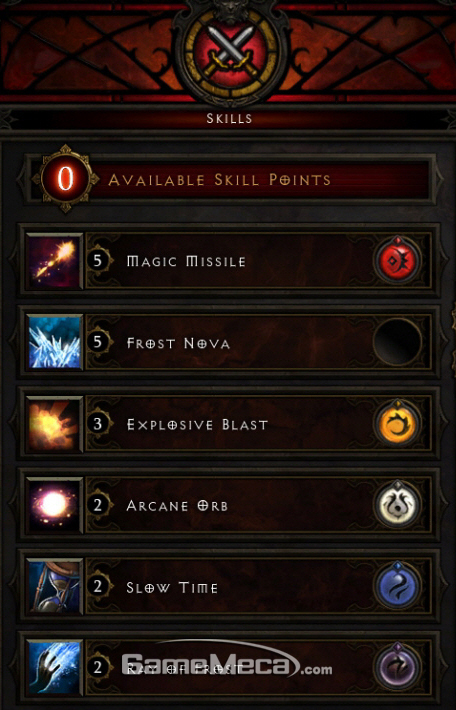Click the level 3 badge on Explosive Blast
This screenshot has height=710, width=456.
98,424
